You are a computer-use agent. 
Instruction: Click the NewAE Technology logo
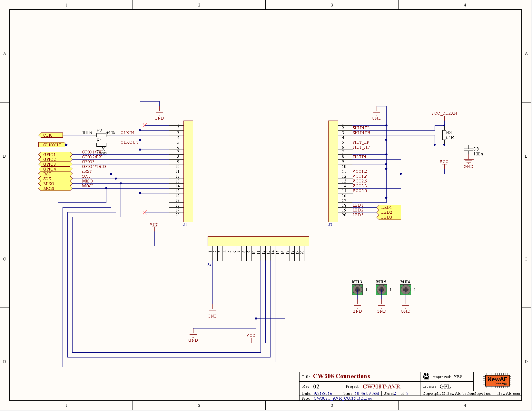pos(497,381)
